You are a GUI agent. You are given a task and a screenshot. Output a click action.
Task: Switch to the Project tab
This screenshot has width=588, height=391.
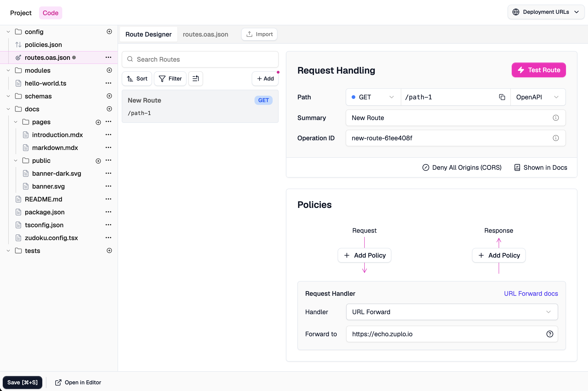(x=21, y=13)
